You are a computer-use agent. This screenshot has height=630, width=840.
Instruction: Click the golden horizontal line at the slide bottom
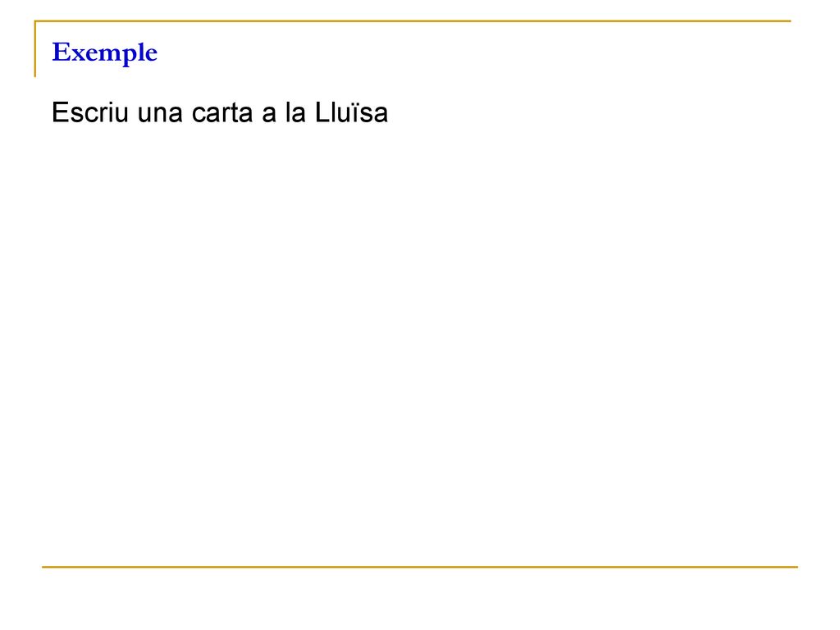420,567
